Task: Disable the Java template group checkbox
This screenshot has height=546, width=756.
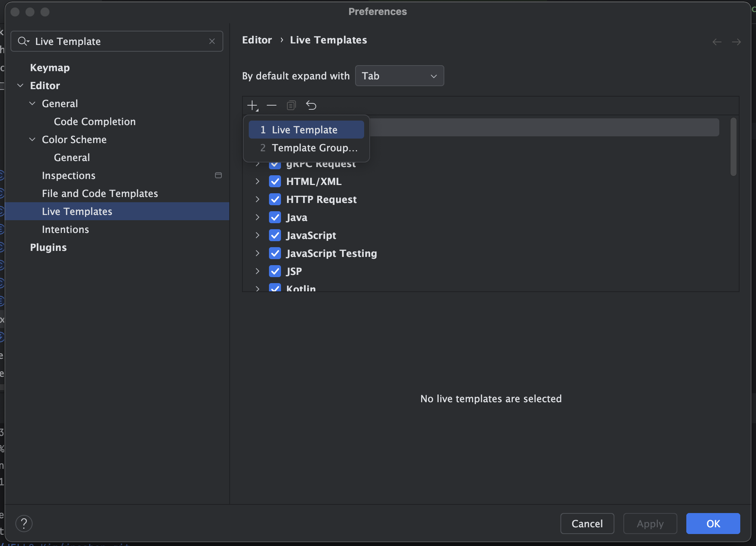Action: click(275, 218)
